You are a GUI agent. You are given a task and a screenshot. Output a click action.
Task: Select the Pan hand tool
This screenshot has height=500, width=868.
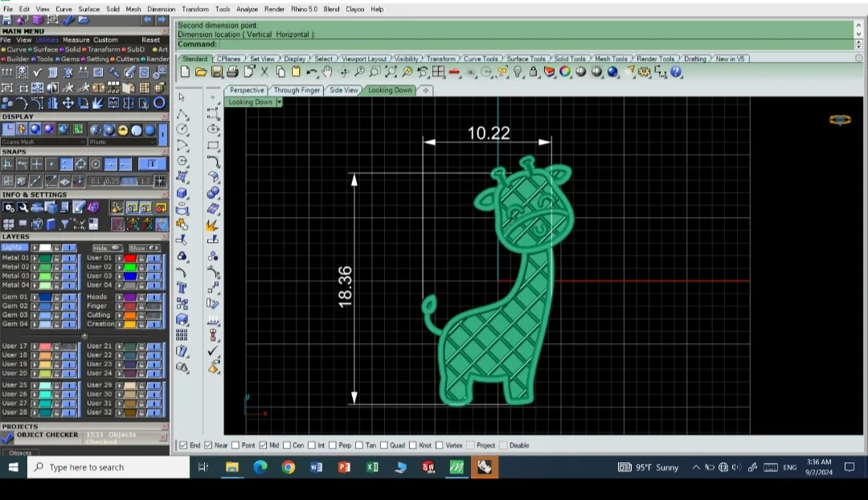coord(327,72)
